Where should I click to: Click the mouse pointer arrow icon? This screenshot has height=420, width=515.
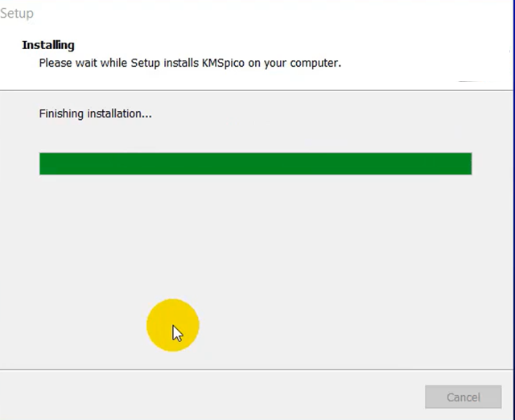click(x=177, y=333)
